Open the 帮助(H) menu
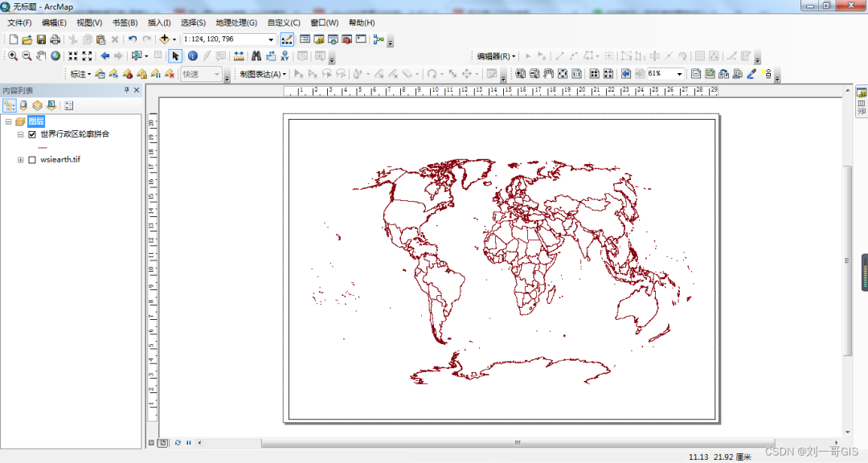This screenshot has width=868, height=463. pos(362,23)
